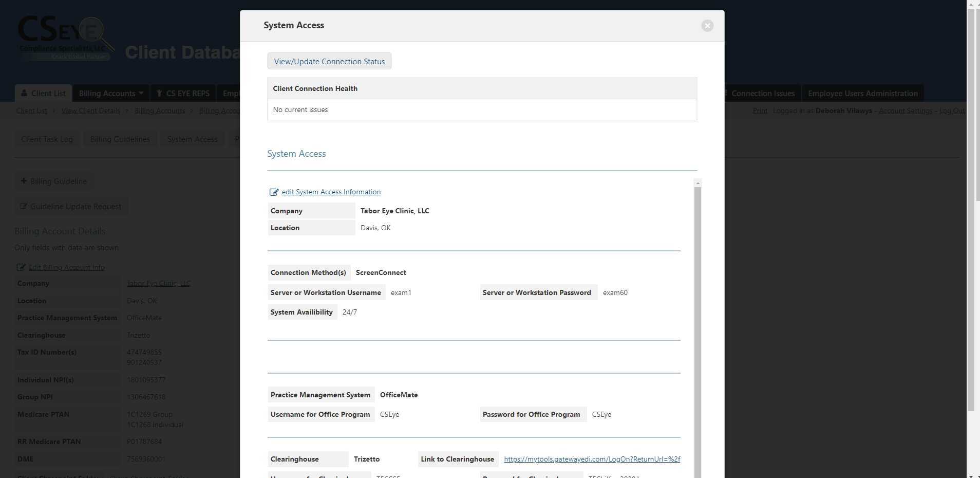Click the Tabor Eye Clinic, LLC company link

158,283
